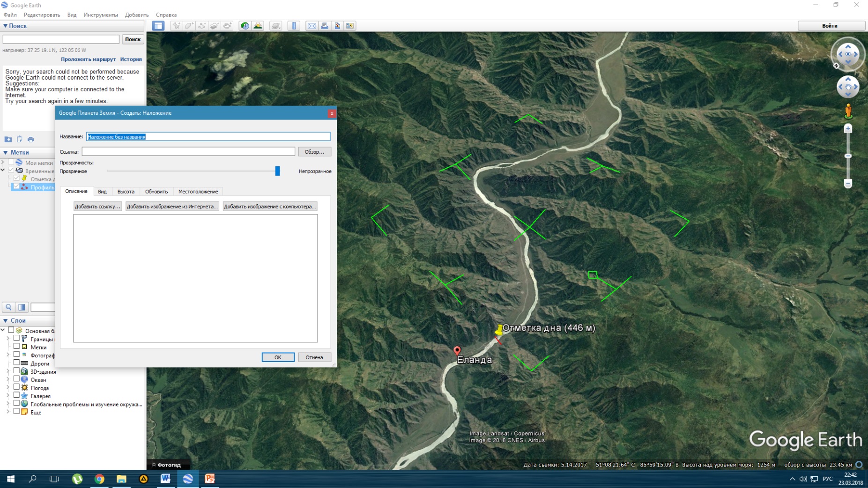Copy search results to clipboard icon
868x488 pixels.
pyautogui.click(x=20, y=139)
